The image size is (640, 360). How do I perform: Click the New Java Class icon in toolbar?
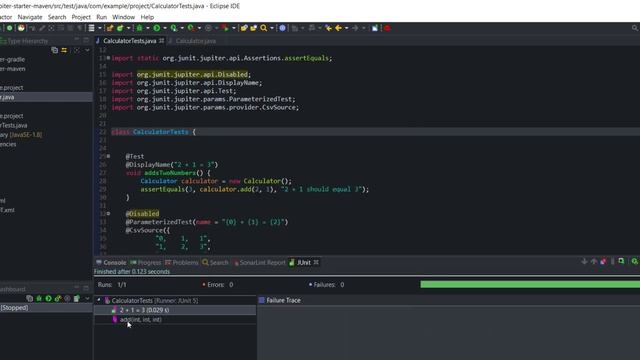point(120,28)
